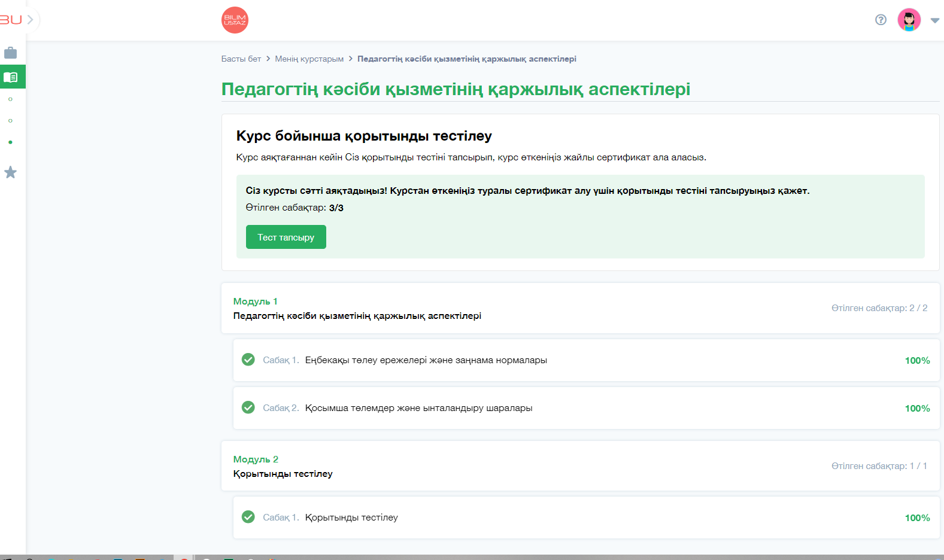Click 100% on the Қорытынды тестілеу lesson row

pyautogui.click(x=917, y=518)
